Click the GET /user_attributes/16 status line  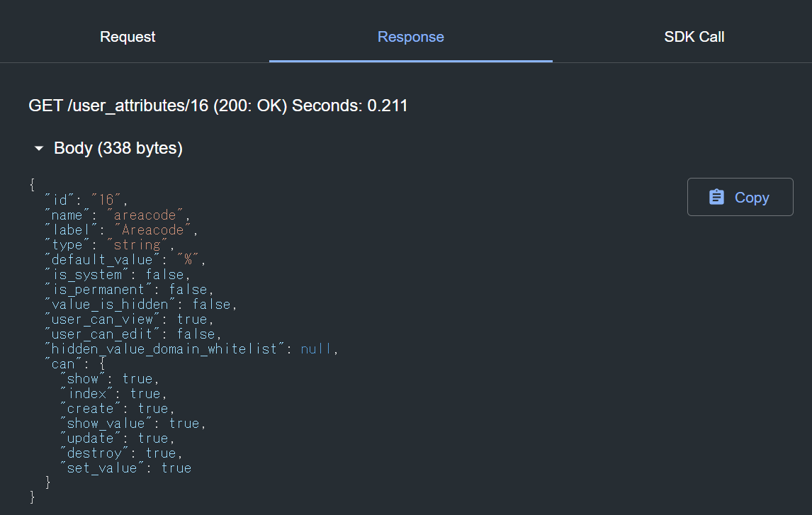(218, 106)
